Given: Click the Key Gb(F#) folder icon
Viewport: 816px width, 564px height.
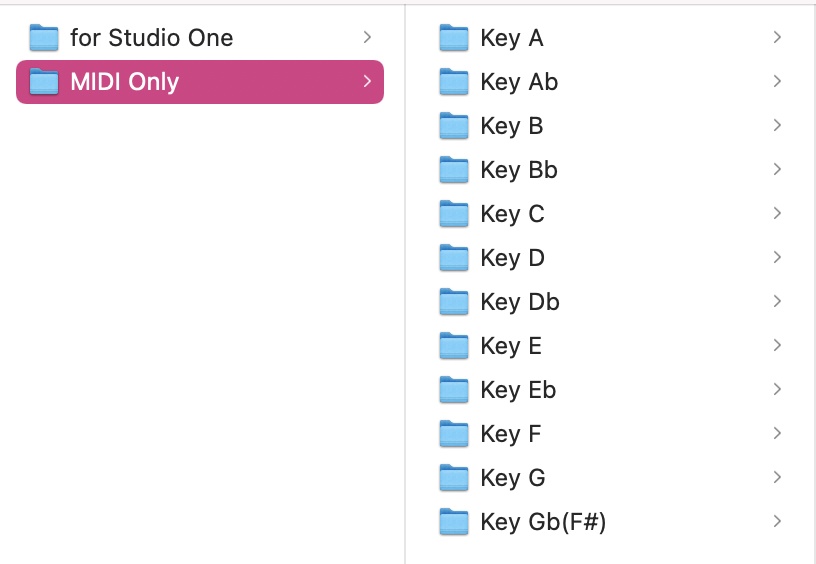Looking at the screenshot, I should [x=454, y=522].
